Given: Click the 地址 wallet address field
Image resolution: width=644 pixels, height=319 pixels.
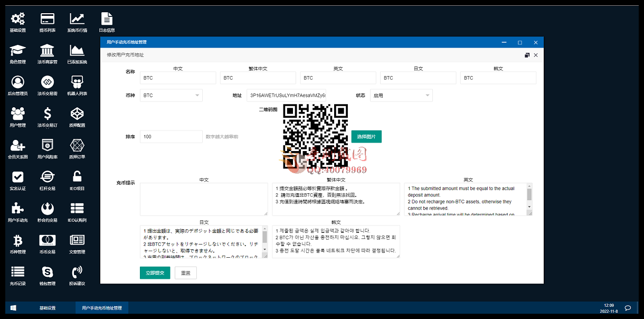Looking at the screenshot, I should (287, 96).
